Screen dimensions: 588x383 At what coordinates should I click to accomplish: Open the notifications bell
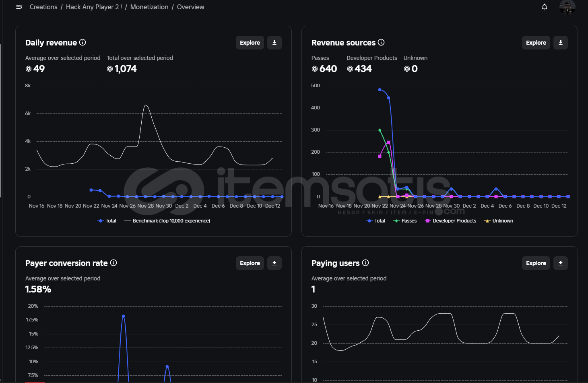(x=544, y=7)
